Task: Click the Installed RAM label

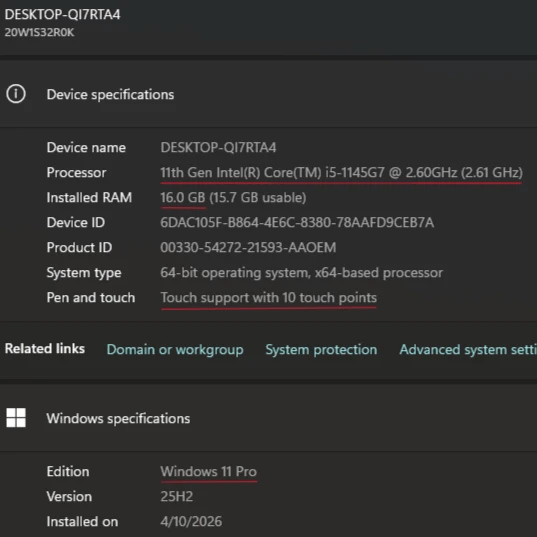Action: (x=89, y=197)
